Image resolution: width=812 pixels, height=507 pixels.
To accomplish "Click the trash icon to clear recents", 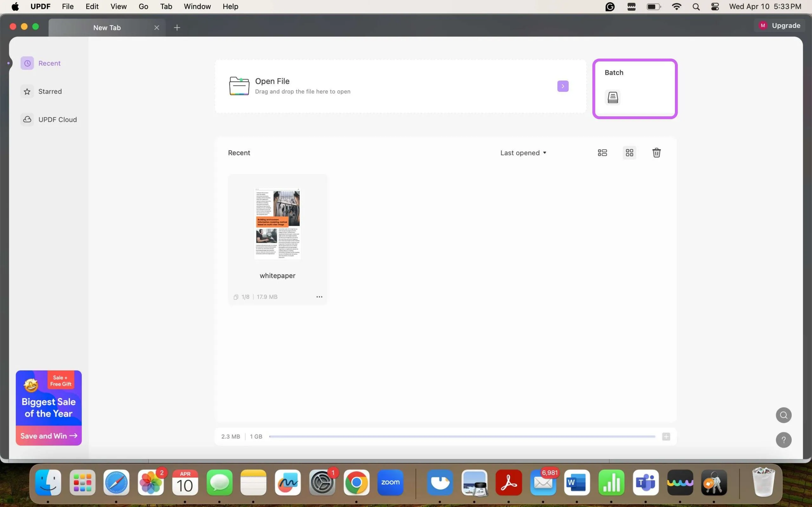I will (656, 153).
